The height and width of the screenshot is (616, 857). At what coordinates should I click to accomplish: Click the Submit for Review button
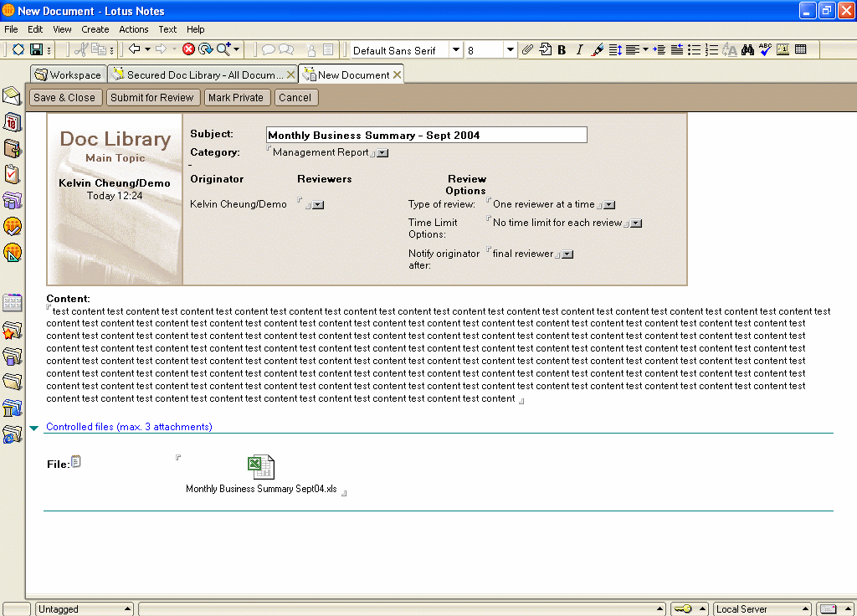(151, 98)
